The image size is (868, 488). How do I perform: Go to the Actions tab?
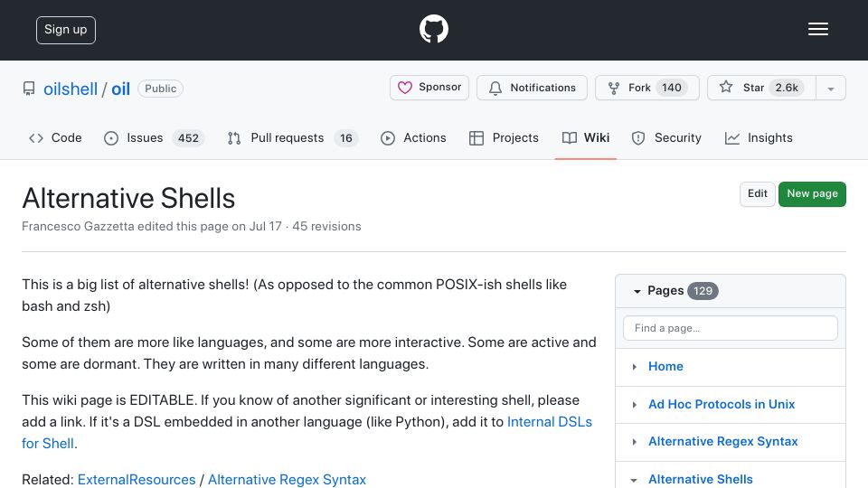[413, 137]
